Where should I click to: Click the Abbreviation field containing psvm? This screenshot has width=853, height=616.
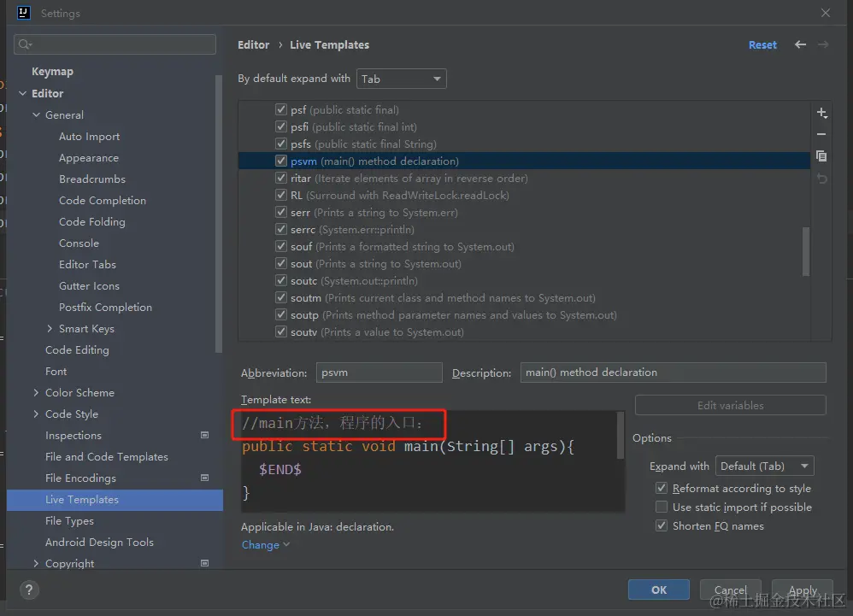(x=379, y=373)
